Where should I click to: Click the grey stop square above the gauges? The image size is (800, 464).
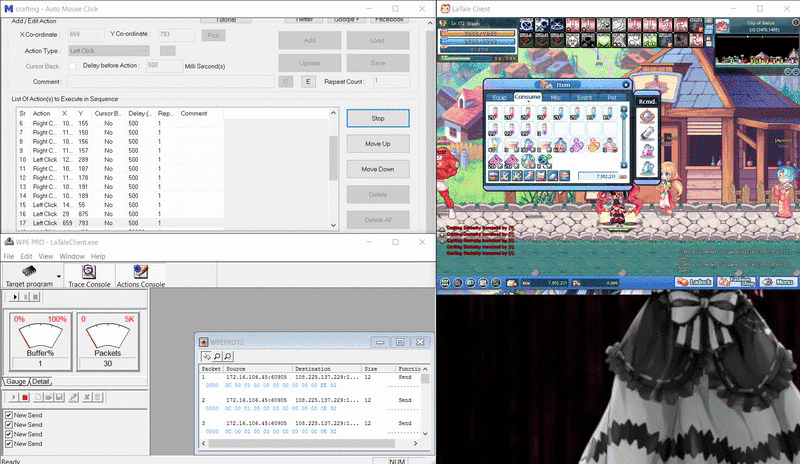(35, 297)
